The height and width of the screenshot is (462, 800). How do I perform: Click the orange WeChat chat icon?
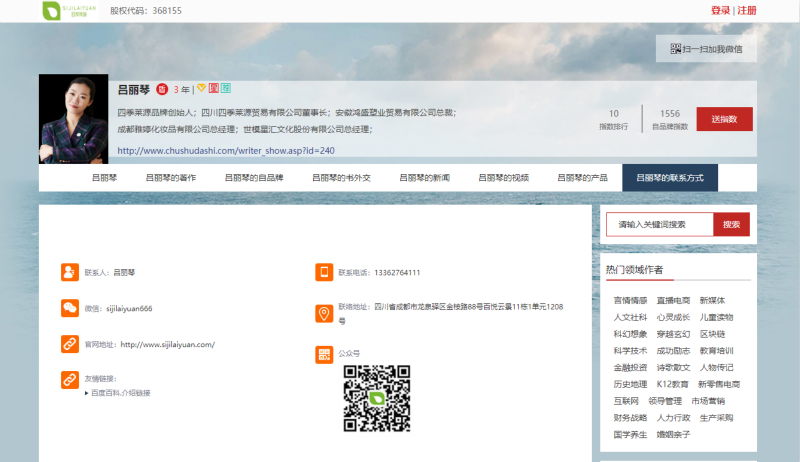pyautogui.click(x=69, y=308)
